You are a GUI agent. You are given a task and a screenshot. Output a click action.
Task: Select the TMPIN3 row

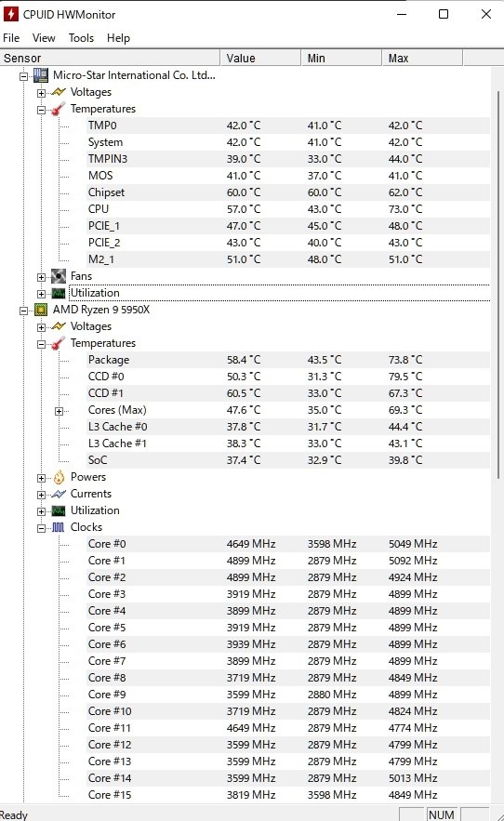point(288,159)
